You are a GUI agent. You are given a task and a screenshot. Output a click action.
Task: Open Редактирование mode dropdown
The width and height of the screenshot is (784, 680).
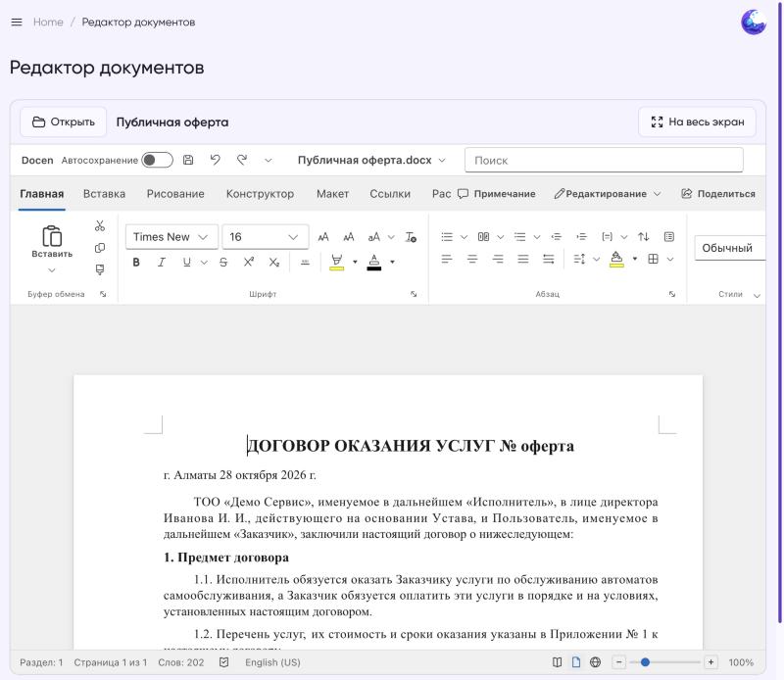[608, 193]
